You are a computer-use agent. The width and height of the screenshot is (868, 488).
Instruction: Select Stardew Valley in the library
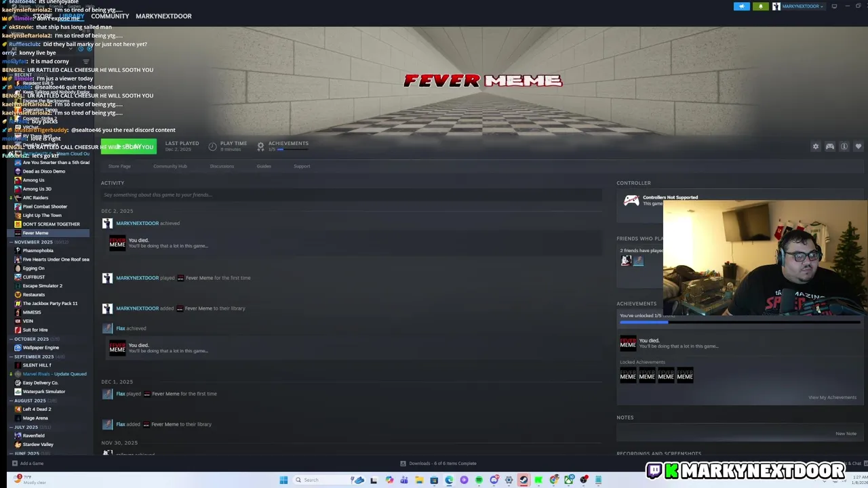[x=38, y=445]
